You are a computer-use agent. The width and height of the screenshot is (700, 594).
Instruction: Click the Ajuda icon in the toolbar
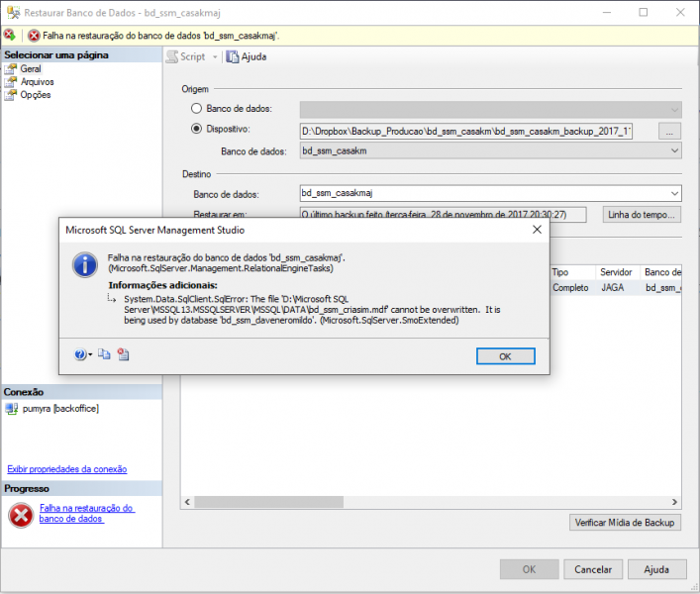(233, 56)
